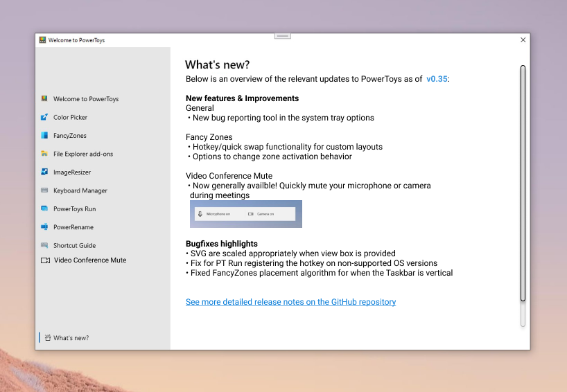
Task: Click the Video Conference Mute camera icon
Action: tap(45, 260)
